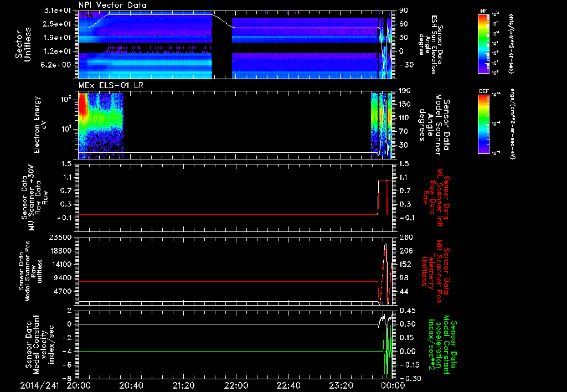Click the 'Sector Unitless' axis label
Image resolution: width=567 pixels, height=392 pixels.
(23, 44)
